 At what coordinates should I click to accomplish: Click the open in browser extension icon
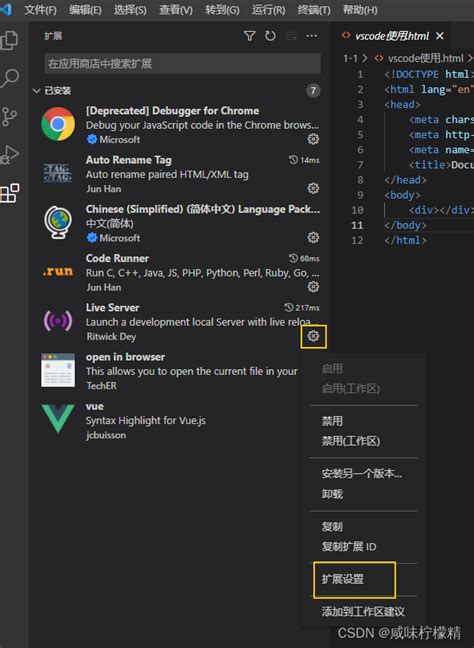coord(58,370)
